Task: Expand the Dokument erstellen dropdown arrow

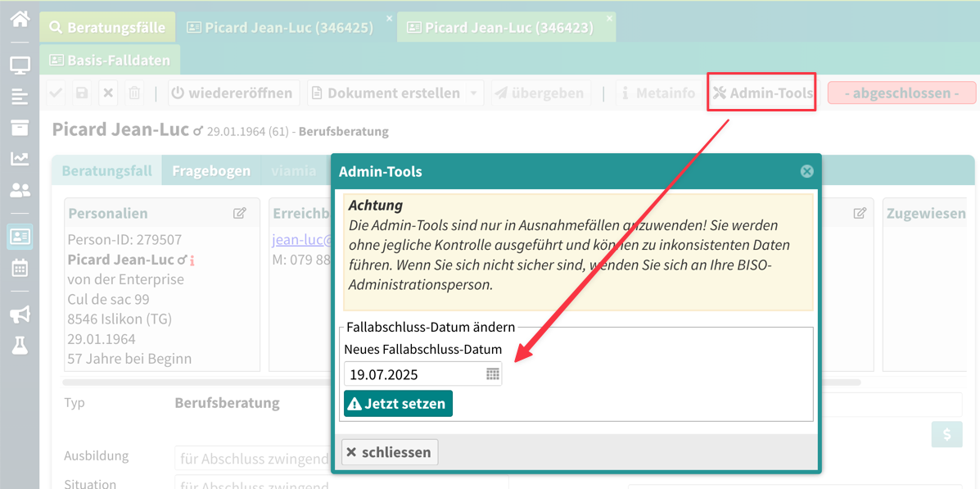Action: click(474, 93)
